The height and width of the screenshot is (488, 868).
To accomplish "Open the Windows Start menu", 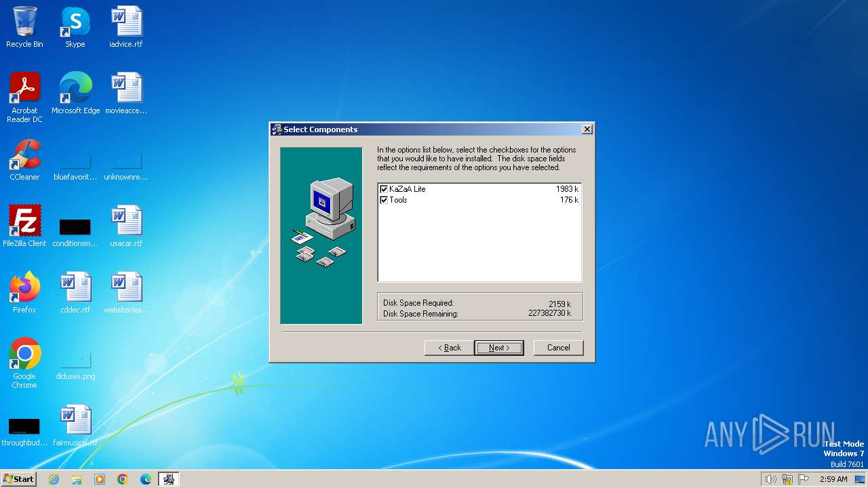I will click(18, 479).
